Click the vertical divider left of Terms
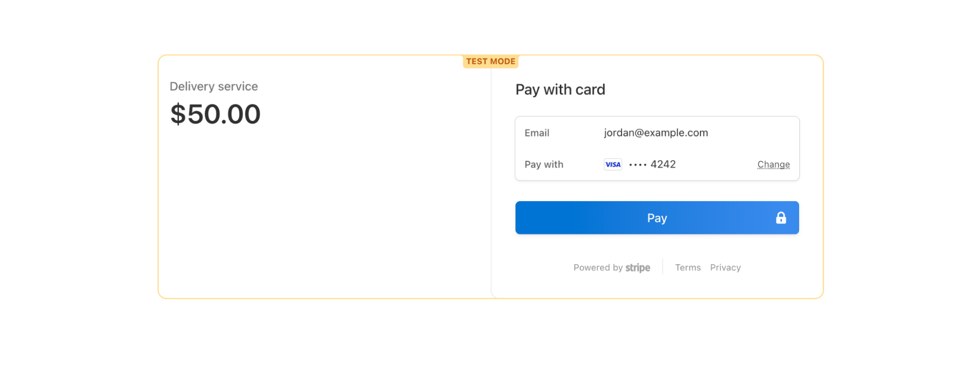 tap(662, 267)
